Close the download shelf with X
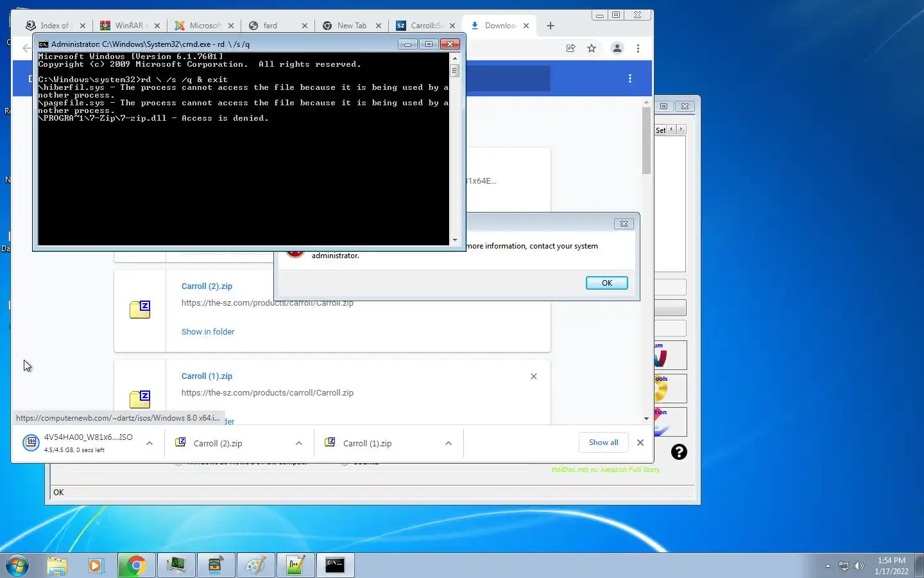Viewport: 924px width, 578px height. (x=640, y=442)
